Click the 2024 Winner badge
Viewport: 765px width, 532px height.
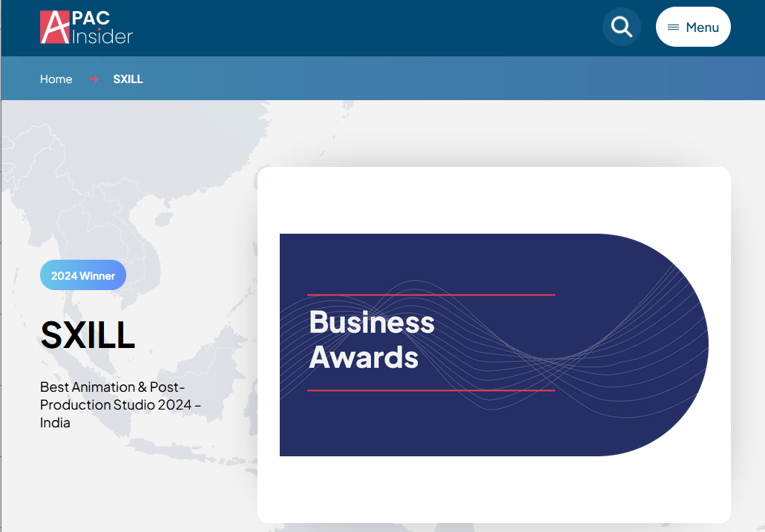click(x=83, y=275)
